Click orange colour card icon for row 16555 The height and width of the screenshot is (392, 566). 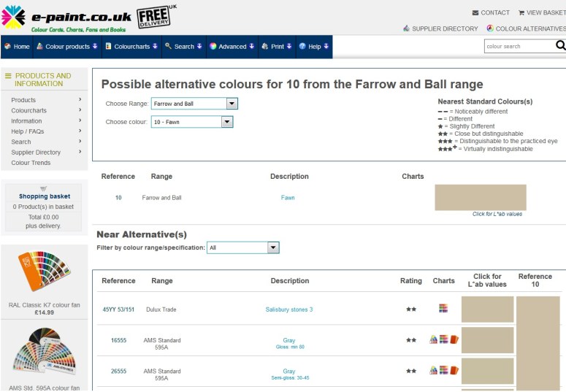[454, 339]
